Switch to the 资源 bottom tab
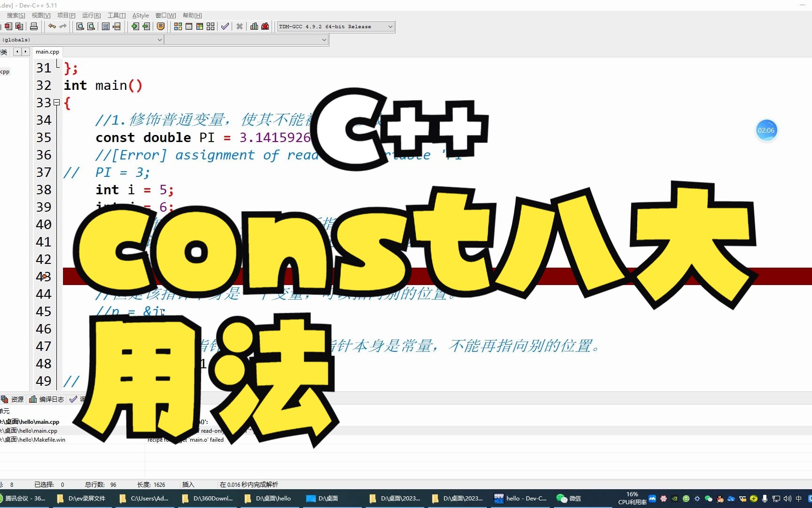 (13, 399)
